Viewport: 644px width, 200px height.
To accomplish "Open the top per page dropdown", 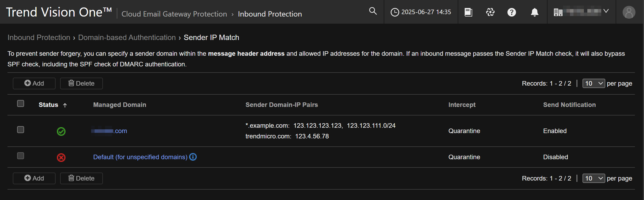I will [x=593, y=83].
